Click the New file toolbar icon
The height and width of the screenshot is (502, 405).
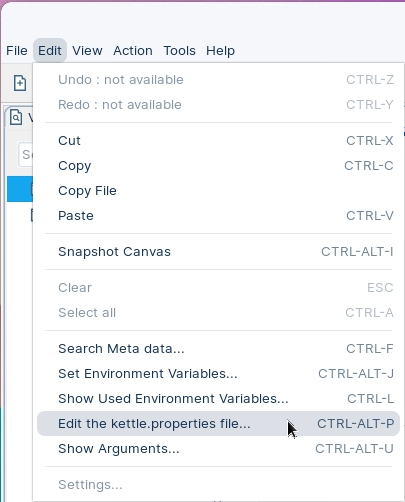click(20, 83)
